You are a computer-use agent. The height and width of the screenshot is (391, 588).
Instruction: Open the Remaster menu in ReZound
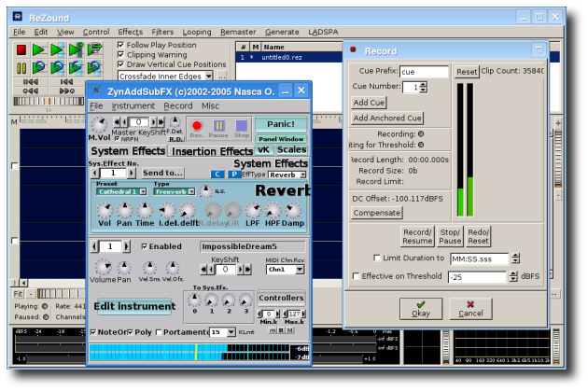(240, 32)
